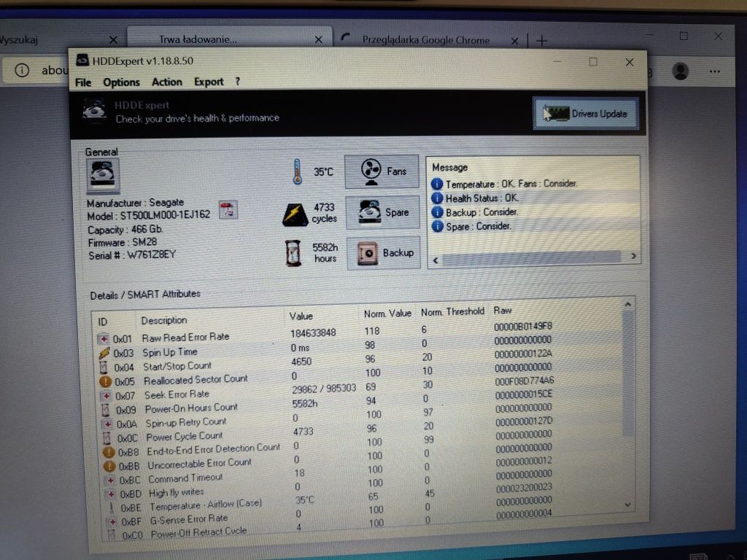Click the Uncorrectable Error Count warning icon
The image size is (747, 560).
[x=109, y=466]
